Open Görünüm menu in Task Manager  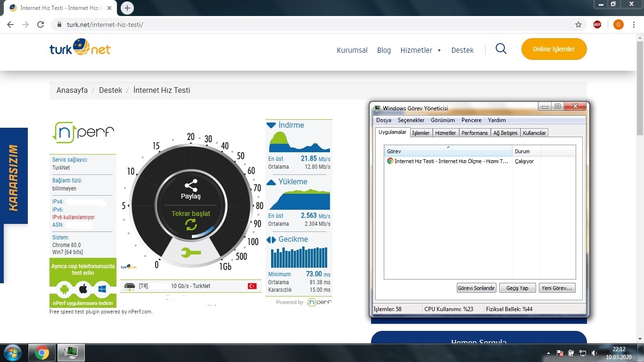click(x=443, y=120)
